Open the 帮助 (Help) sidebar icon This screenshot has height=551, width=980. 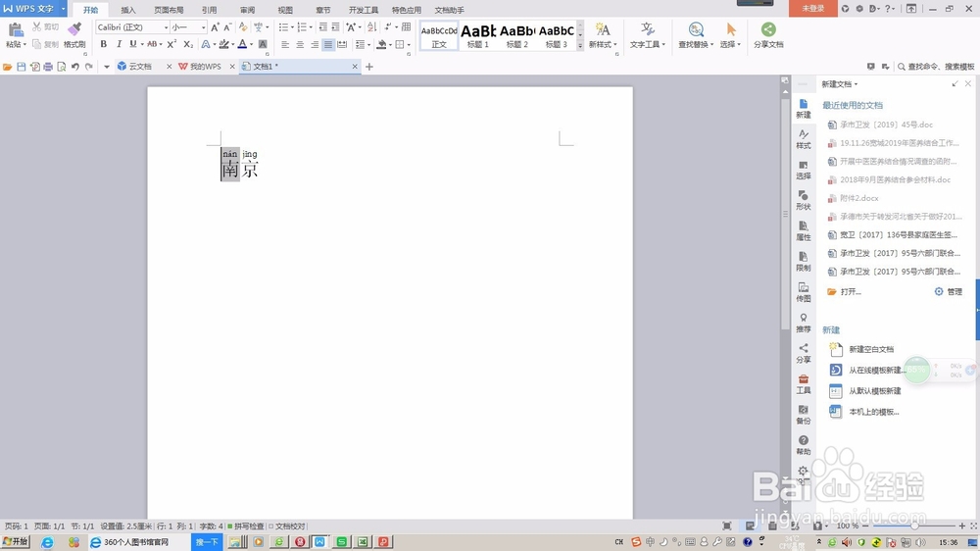tap(804, 445)
